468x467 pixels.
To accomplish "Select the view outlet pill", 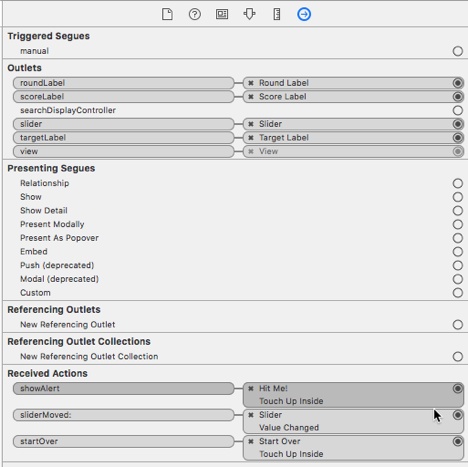I will [x=124, y=151].
